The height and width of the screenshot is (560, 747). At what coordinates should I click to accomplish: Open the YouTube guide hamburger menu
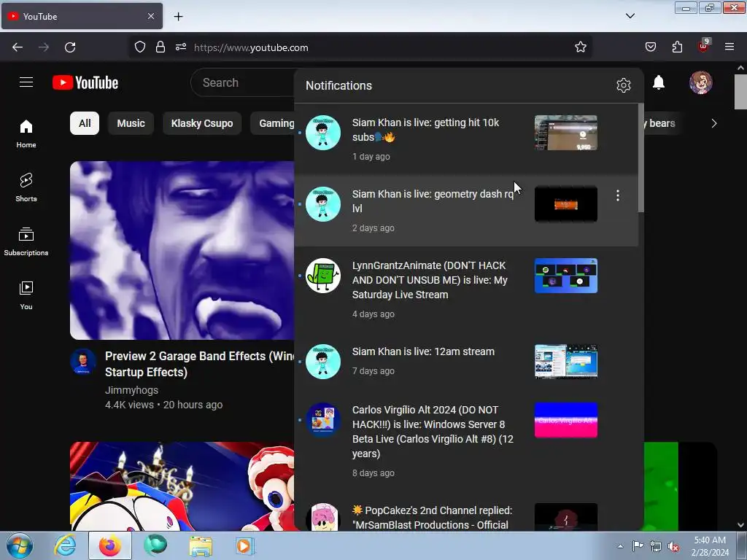click(26, 82)
